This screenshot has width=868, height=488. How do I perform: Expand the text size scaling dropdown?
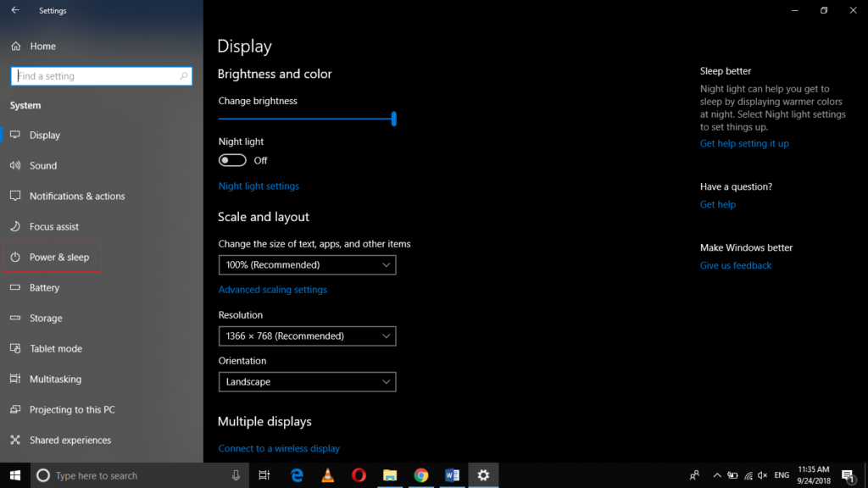pyautogui.click(x=307, y=264)
